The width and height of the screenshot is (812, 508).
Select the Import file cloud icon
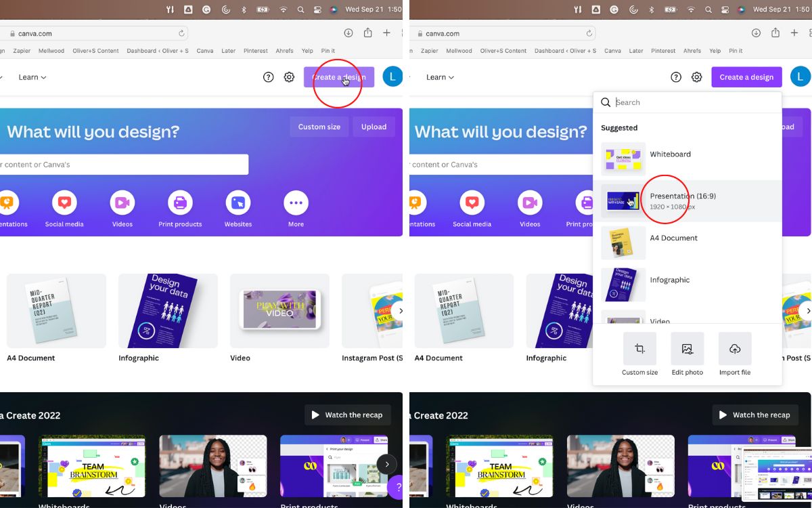point(734,347)
